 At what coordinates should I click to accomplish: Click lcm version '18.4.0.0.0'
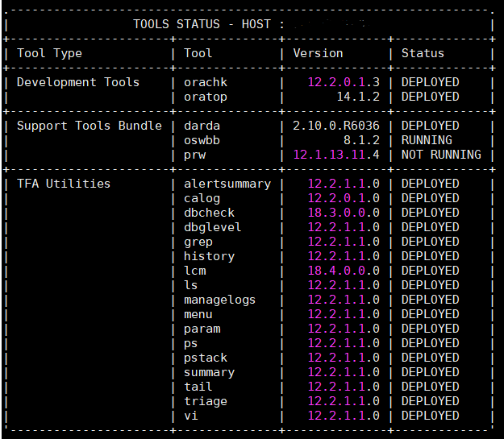click(x=344, y=271)
